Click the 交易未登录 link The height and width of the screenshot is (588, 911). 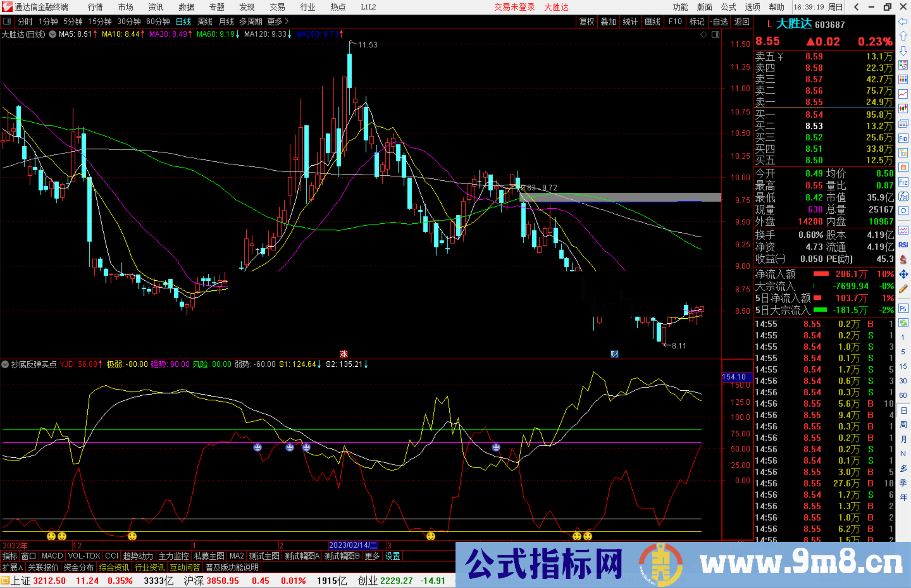coord(515,7)
